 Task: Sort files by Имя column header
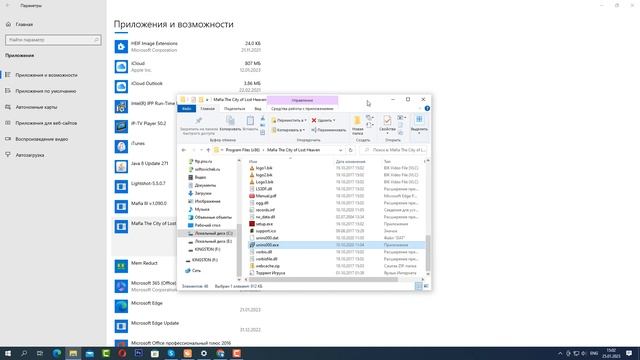(253, 162)
